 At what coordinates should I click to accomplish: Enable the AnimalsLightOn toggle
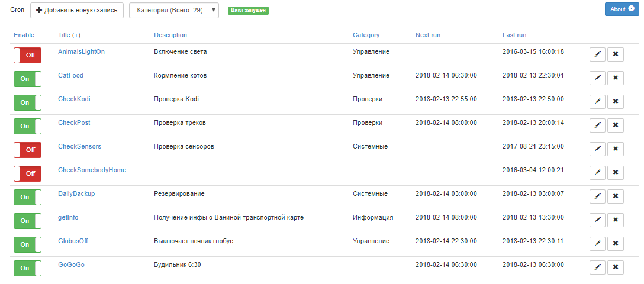(27, 55)
